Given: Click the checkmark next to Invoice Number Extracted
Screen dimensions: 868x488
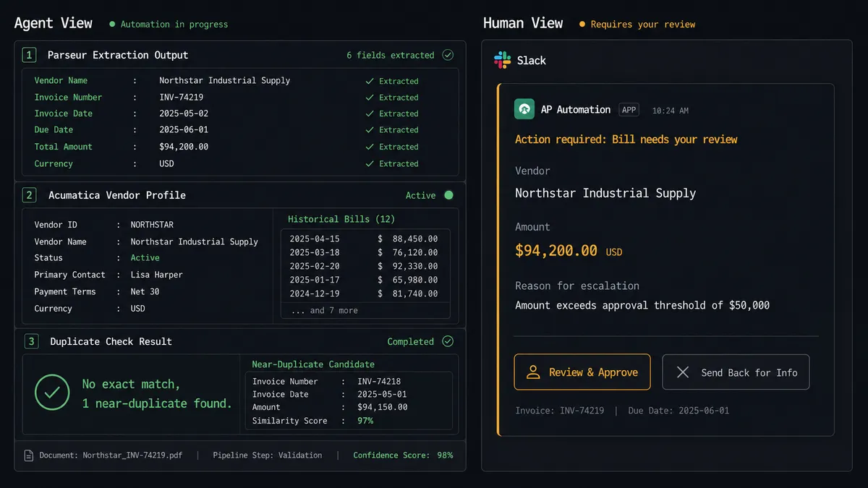Looking at the screenshot, I should [370, 98].
